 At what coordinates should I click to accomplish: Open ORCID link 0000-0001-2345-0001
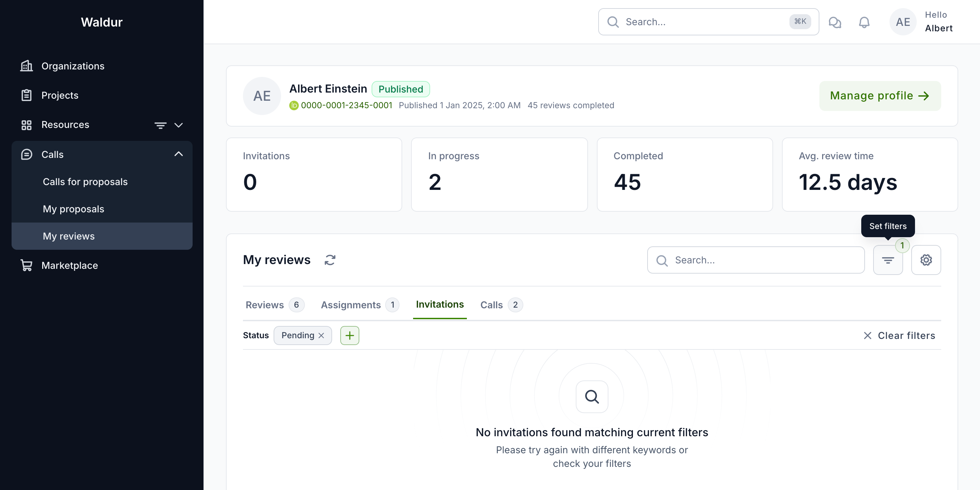pos(346,105)
